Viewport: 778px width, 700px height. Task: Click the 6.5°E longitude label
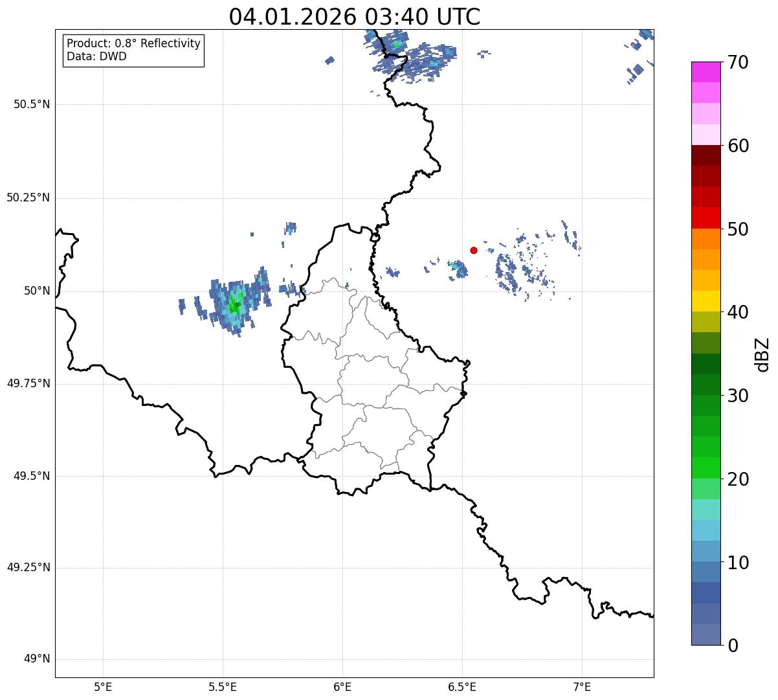(x=462, y=686)
